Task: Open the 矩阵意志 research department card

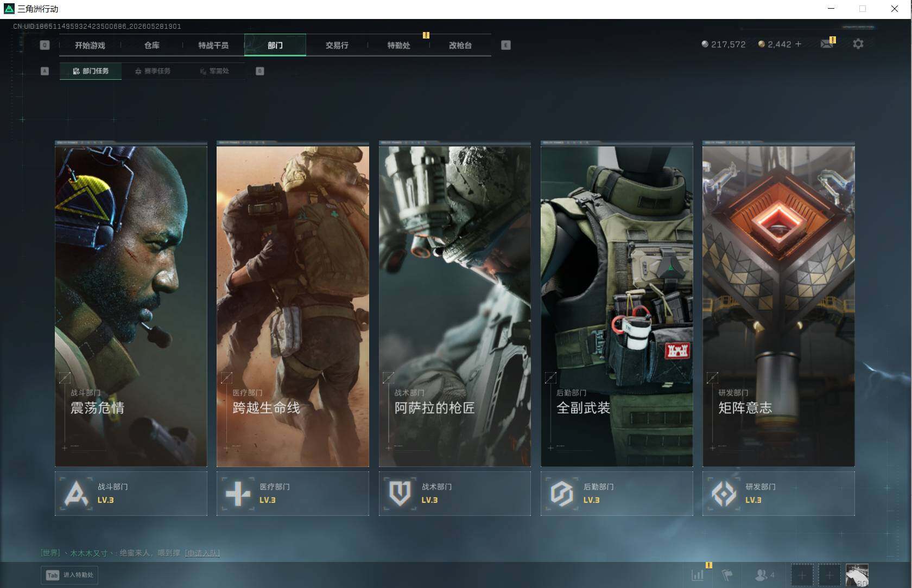Action: click(x=778, y=305)
